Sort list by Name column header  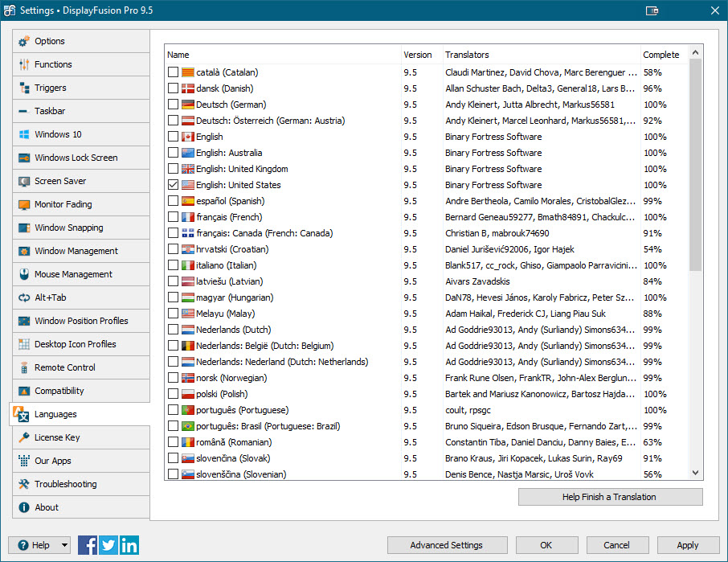click(283, 55)
